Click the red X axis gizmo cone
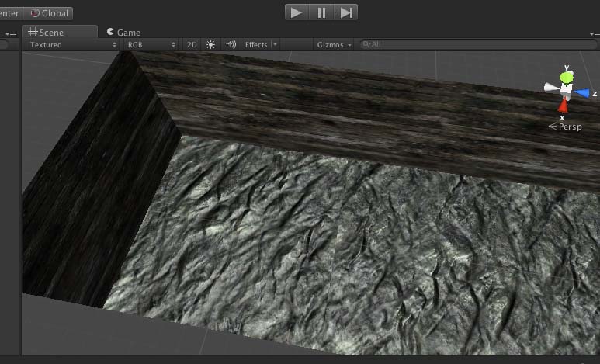 [563, 106]
